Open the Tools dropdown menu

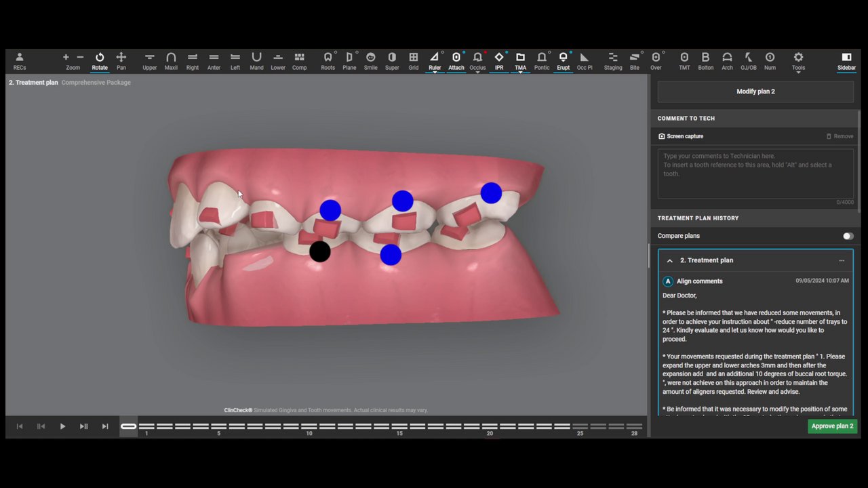(798, 61)
